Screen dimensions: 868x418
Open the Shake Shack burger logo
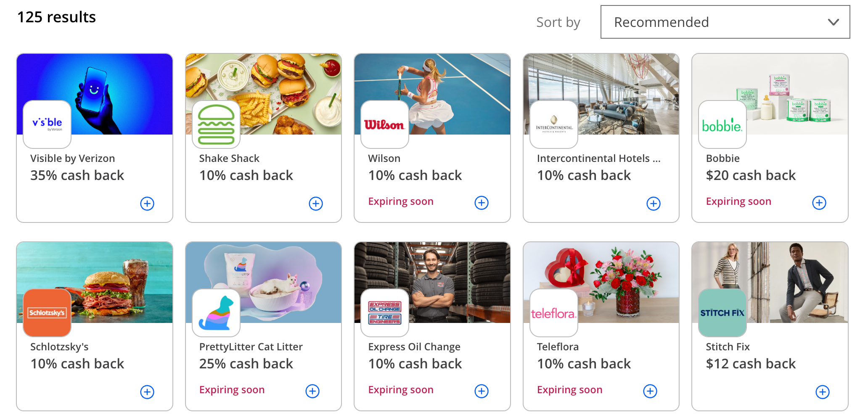click(x=216, y=124)
